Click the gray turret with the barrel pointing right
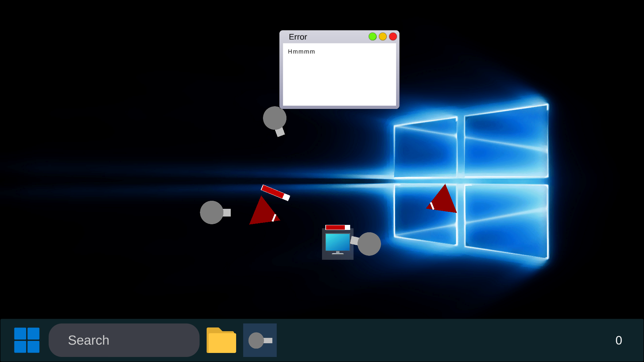Viewport: 644px width, 362px height. pos(215,213)
